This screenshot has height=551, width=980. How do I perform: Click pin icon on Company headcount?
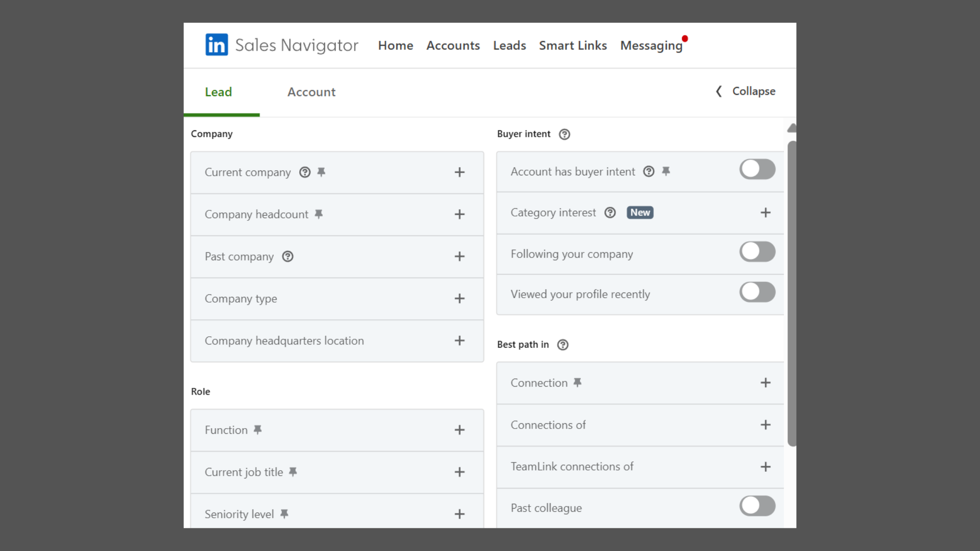tap(319, 214)
